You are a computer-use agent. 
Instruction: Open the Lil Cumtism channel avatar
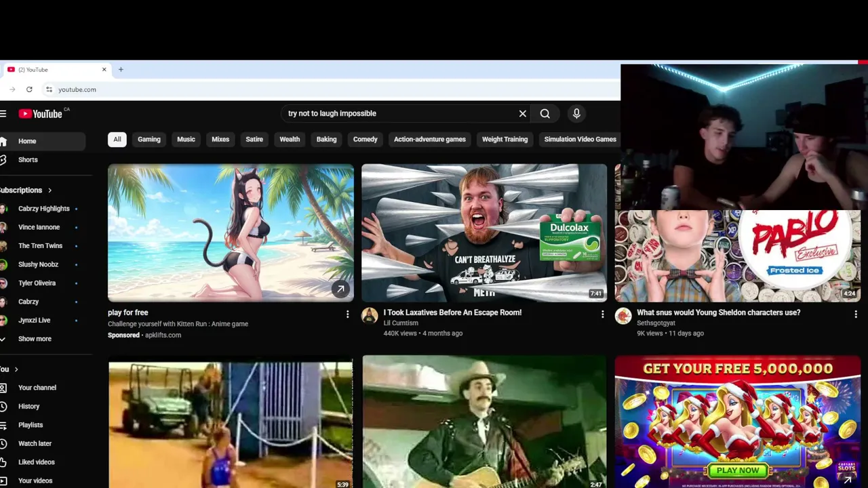click(370, 316)
